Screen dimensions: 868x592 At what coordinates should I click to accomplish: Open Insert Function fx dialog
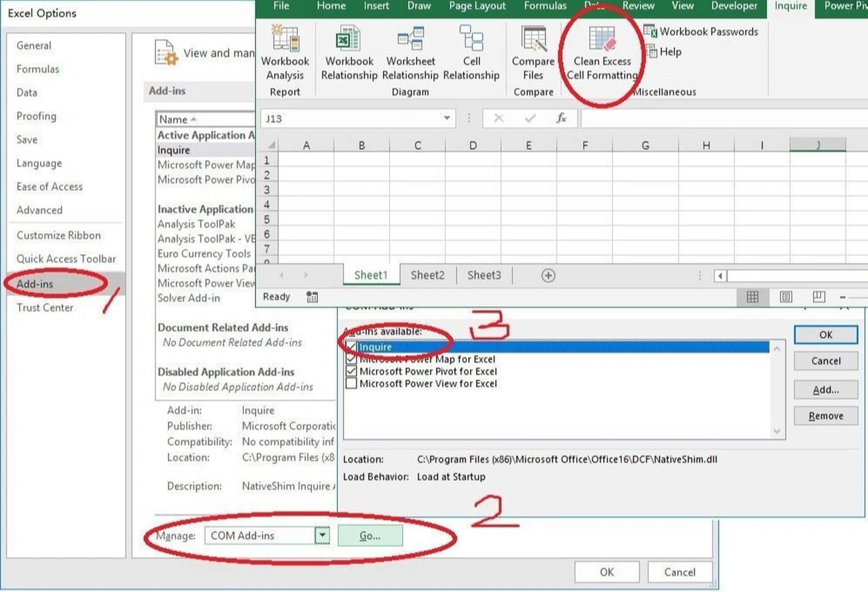(x=561, y=118)
